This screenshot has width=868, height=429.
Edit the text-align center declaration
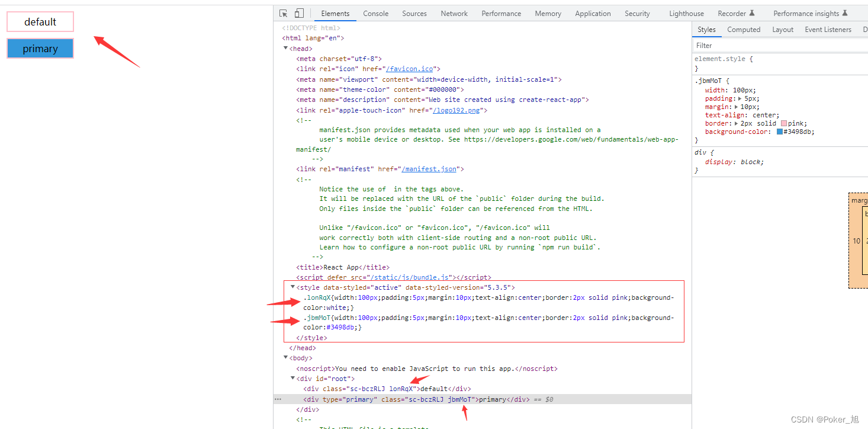(742, 116)
